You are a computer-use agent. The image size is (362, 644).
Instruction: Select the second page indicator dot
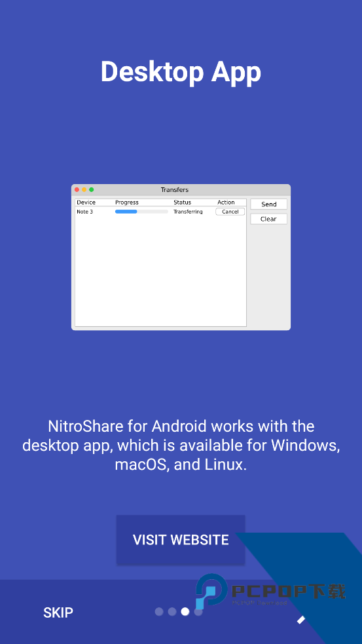click(x=172, y=611)
